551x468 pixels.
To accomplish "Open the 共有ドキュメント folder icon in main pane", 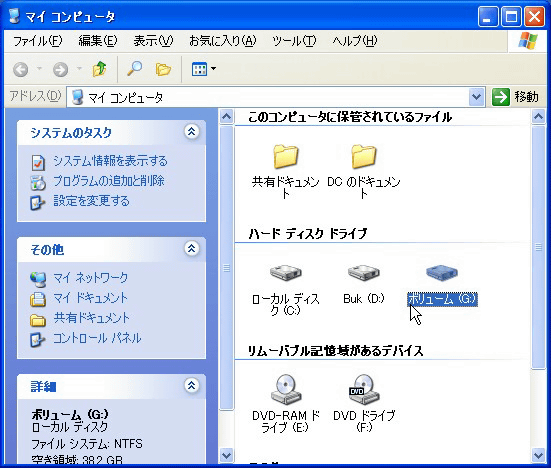I will pos(286,156).
